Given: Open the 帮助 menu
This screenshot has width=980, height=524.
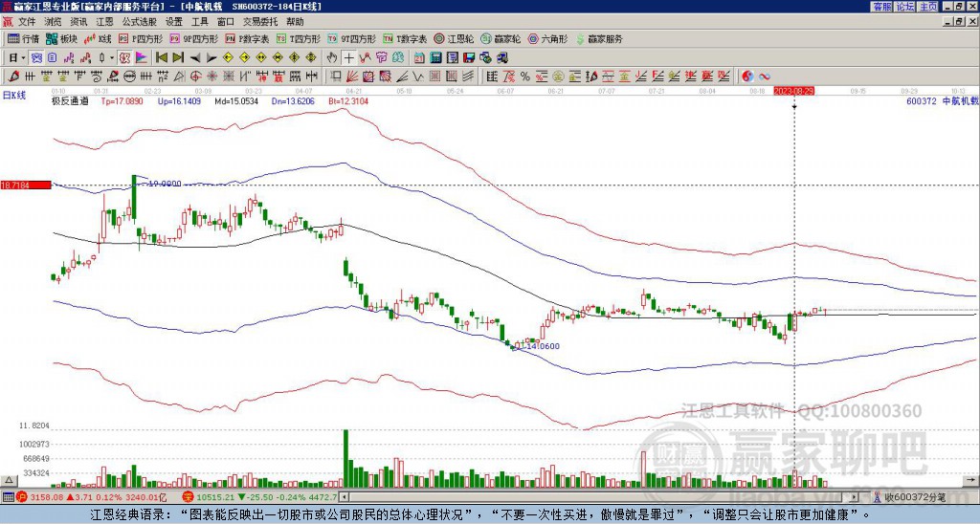Looking at the screenshot, I should coord(295,22).
